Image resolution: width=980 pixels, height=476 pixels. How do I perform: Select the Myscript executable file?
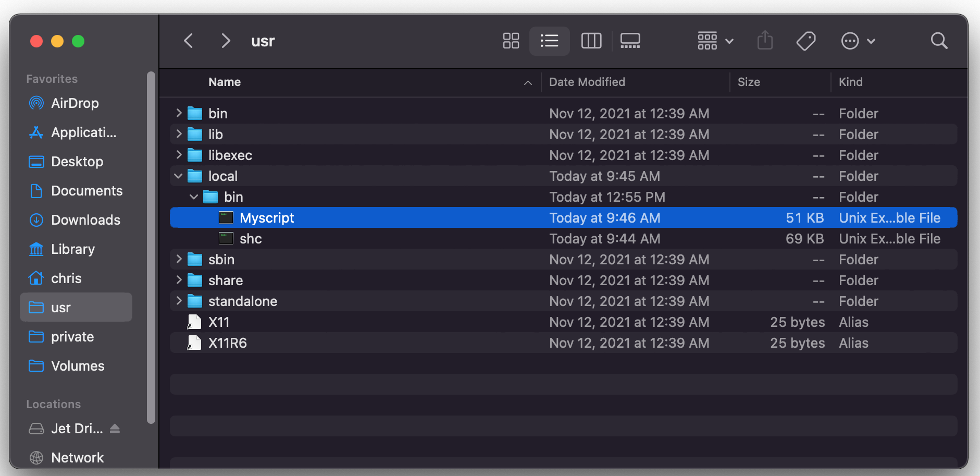click(x=563, y=218)
